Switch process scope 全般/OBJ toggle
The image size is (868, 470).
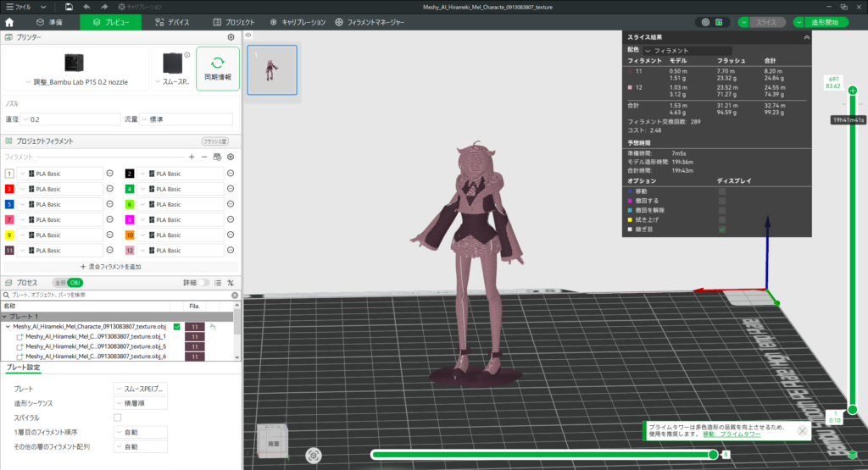coord(68,283)
